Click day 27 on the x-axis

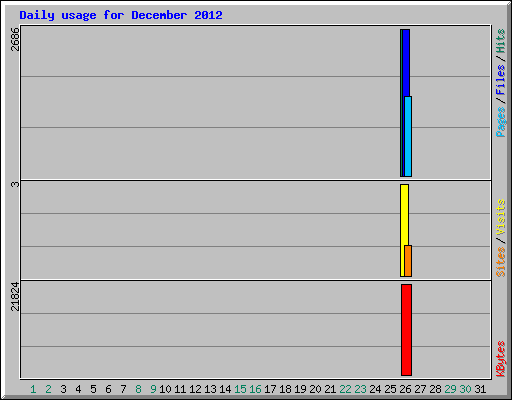[420, 389]
